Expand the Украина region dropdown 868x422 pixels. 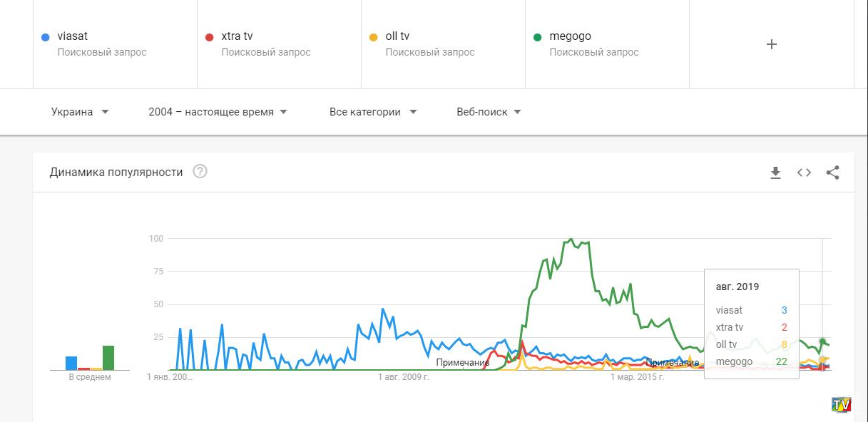point(80,112)
